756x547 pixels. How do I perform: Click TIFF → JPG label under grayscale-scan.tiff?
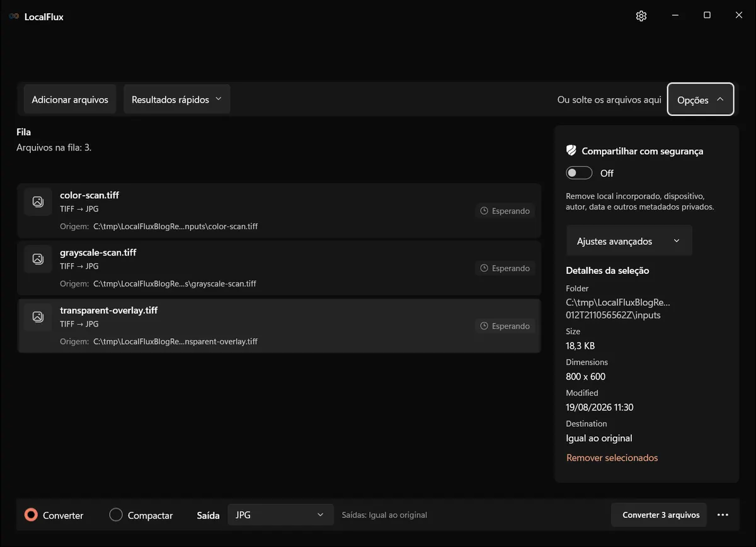point(79,266)
